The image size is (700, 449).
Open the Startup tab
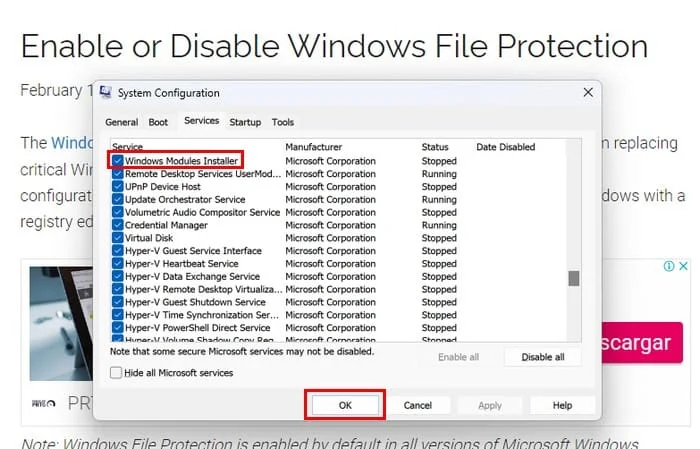245,122
